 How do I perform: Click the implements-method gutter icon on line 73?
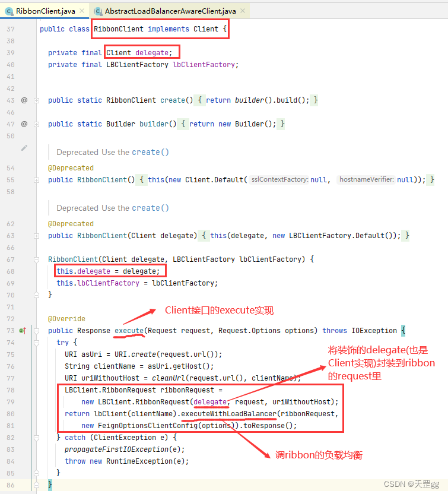tap(23, 331)
